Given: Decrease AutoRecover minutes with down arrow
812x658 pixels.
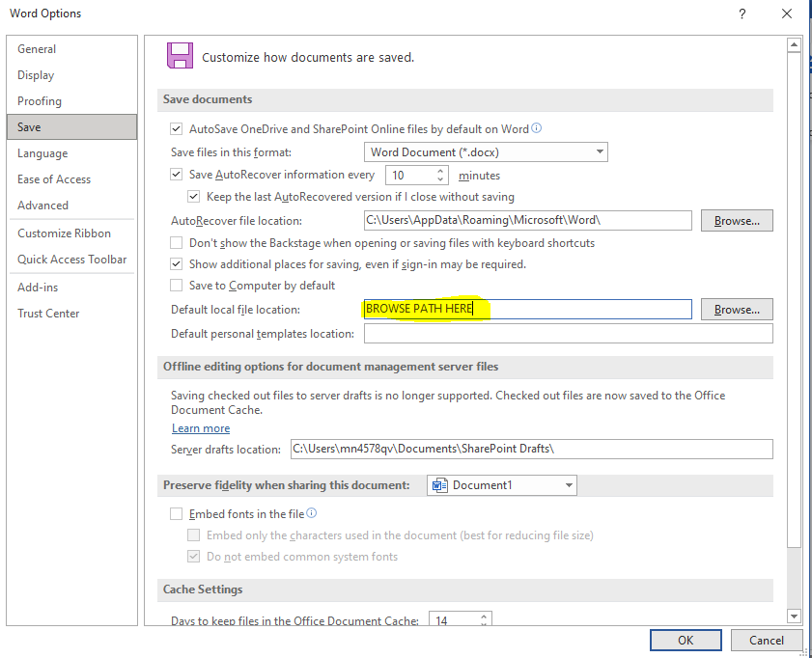Looking at the screenshot, I should 441,180.
